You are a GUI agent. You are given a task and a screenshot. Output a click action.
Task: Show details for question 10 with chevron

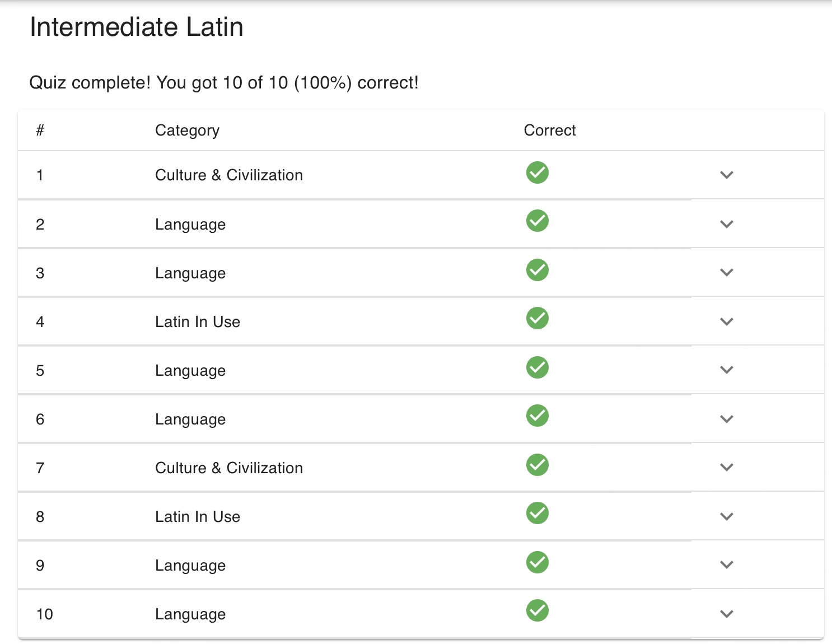[726, 614]
